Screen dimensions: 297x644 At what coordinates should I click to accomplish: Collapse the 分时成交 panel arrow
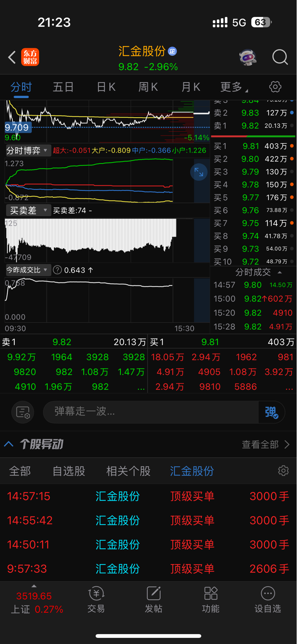click(x=280, y=272)
